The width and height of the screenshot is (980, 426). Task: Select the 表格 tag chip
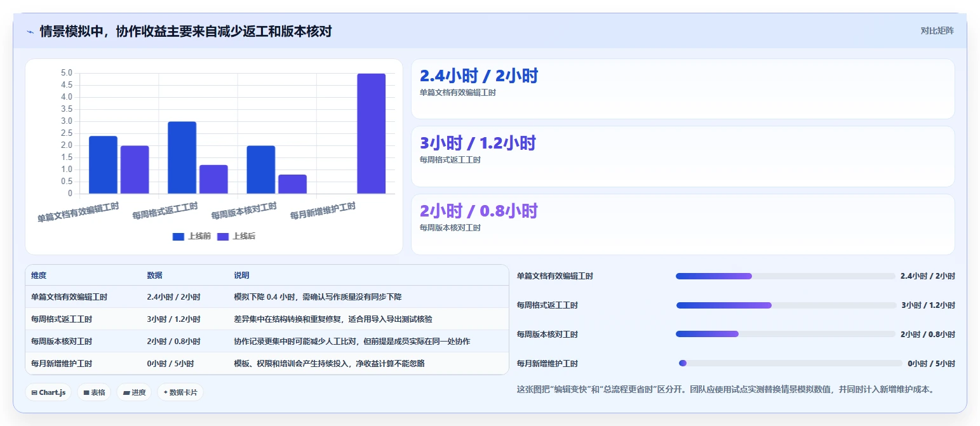[x=94, y=392]
